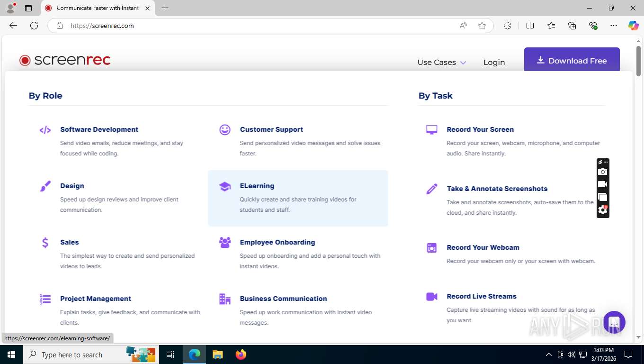The width and height of the screenshot is (644, 364).
Task: Open the volume control in system tray
Action: tap(572, 355)
